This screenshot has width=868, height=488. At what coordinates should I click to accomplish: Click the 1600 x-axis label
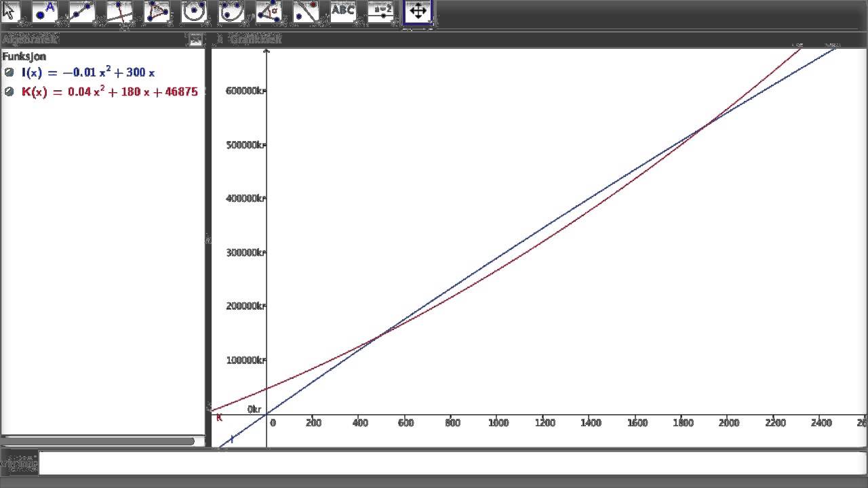[x=637, y=423]
